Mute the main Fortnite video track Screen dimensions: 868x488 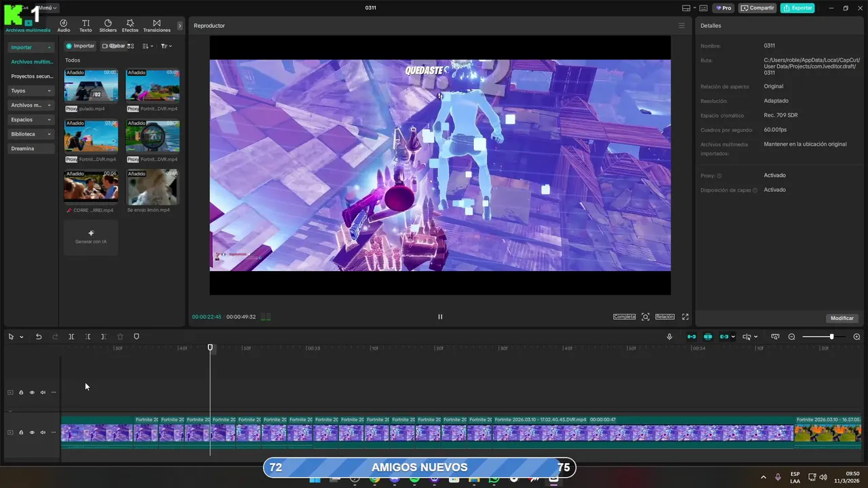point(43,432)
